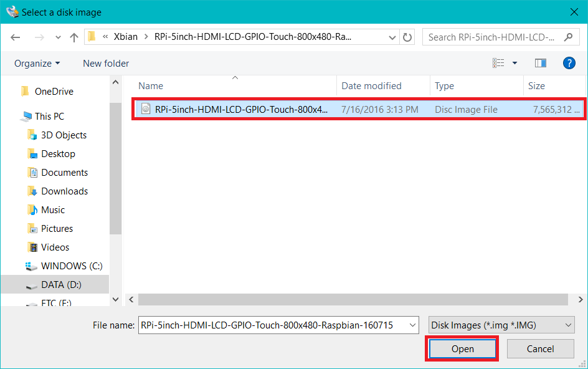The height and width of the screenshot is (369, 588).
Task: Open the recent locations chevron
Action: (x=58, y=37)
